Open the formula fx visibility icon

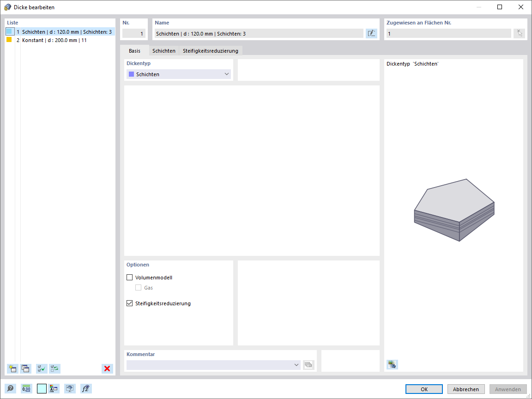[x=86, y=388]
